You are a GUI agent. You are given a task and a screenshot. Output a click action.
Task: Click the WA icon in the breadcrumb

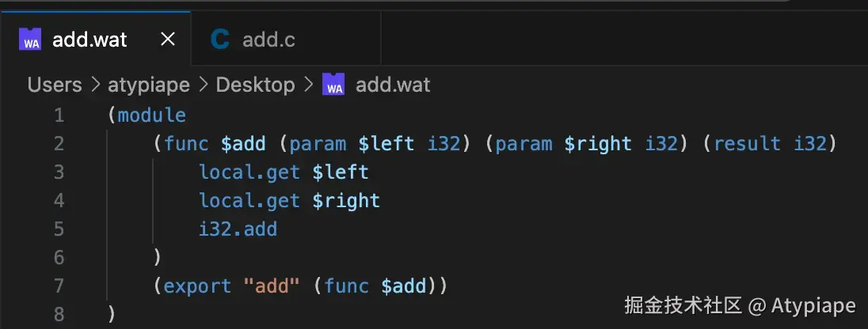pos(333,85)
